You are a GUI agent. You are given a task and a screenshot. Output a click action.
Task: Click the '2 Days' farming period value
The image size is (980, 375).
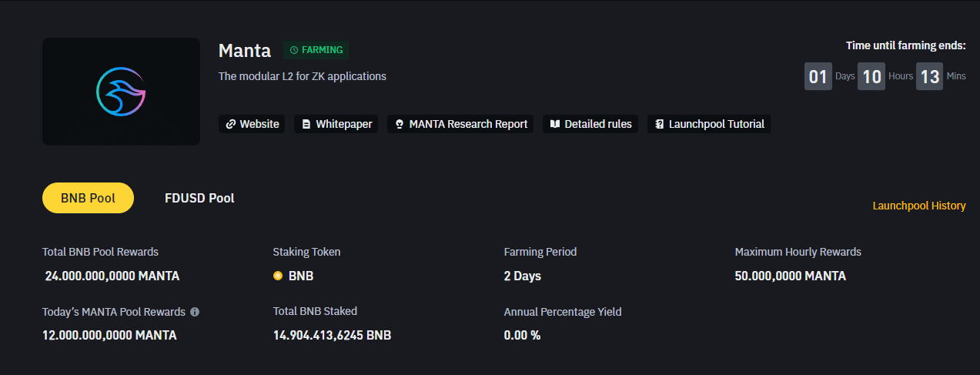click(523, 276)
